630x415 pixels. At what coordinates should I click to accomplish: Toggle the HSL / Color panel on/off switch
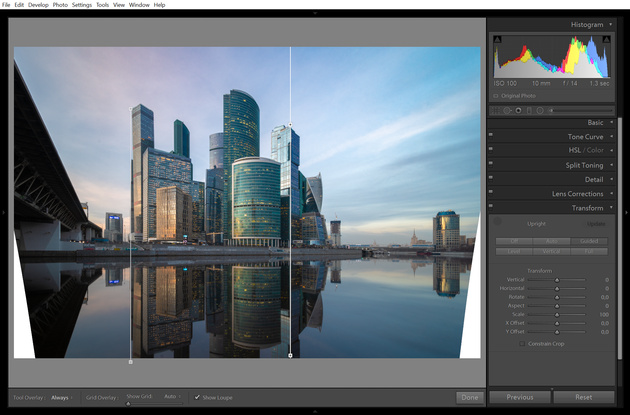[x=491, y=149]
